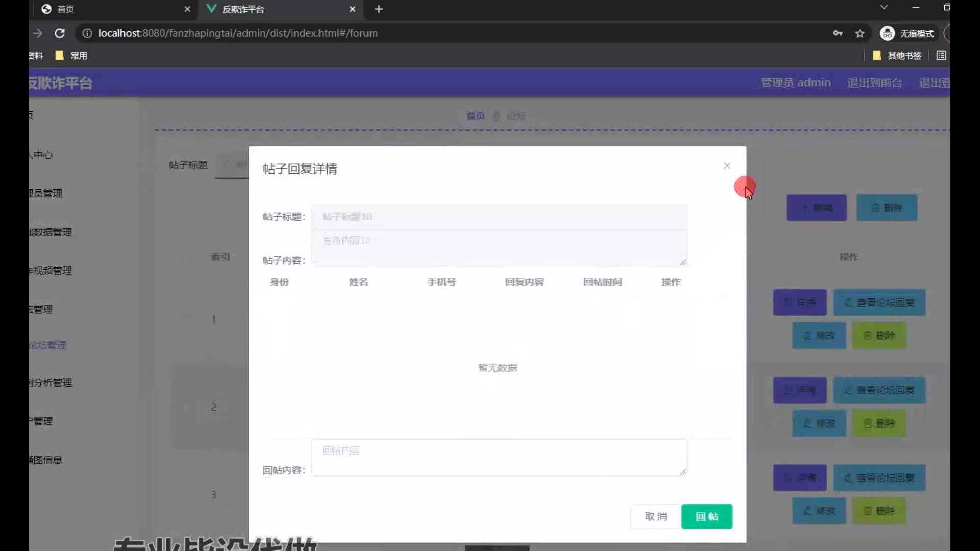The height and width of the screenshot is (551, 980).
Task: Reload the page with the refresh icon
Action: click(60, 33)
